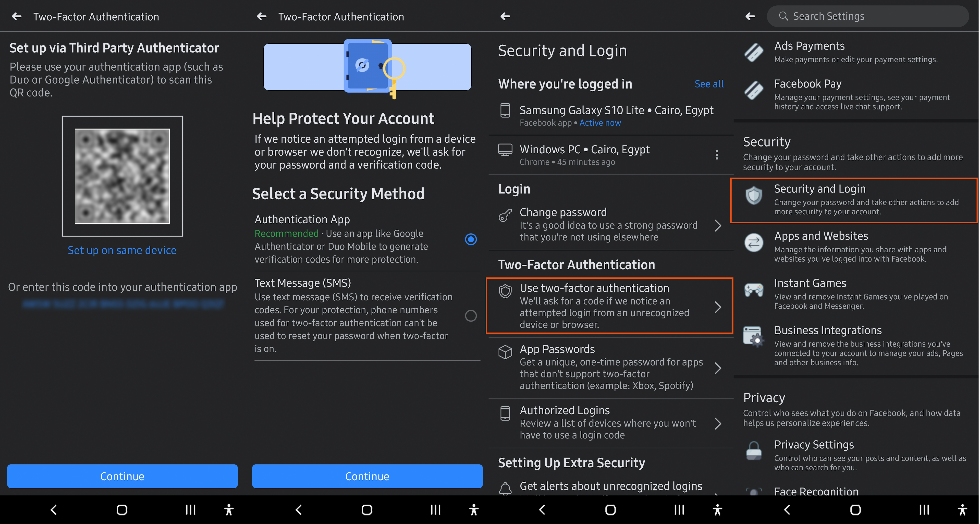Tap the blurred QR code image
This screenshot has width=980, height=524.
click(122, 176)
